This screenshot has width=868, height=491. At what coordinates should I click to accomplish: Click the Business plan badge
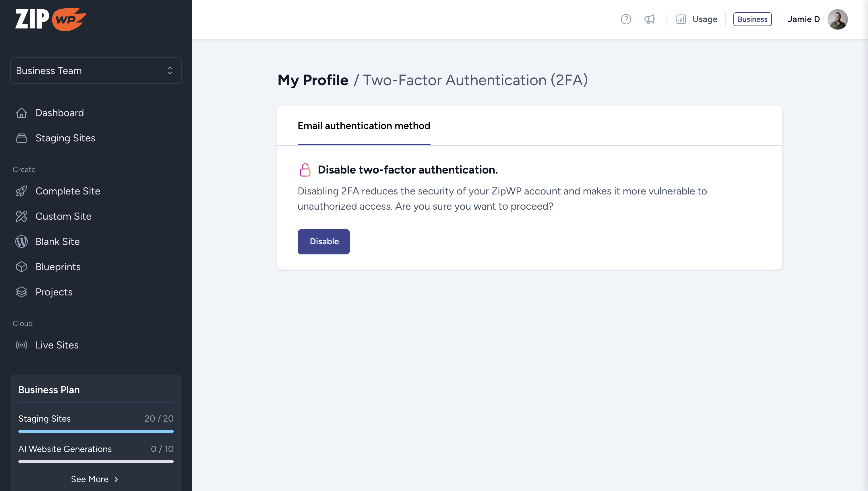pos(752,19)
